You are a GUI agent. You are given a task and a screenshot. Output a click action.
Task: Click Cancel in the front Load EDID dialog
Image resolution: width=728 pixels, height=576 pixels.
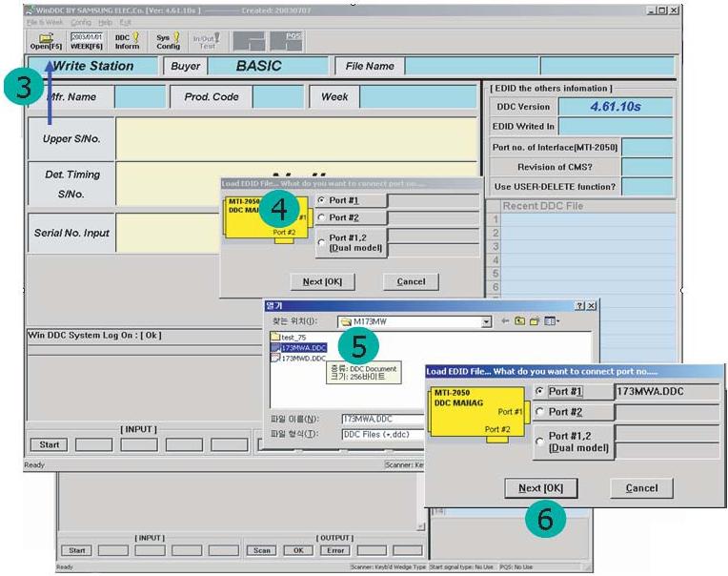point(641,488)
